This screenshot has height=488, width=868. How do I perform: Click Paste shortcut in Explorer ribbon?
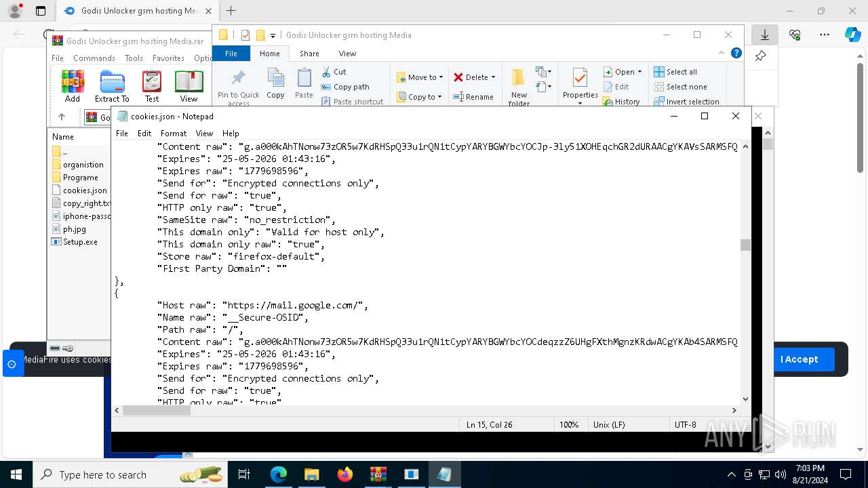(x=352, y=102)
